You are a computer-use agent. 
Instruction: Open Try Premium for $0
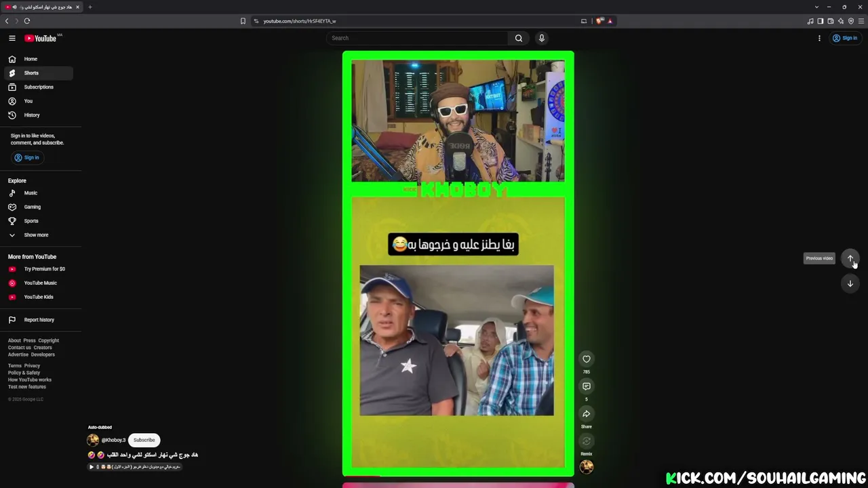pyautogui.click(x=38, y=269)
